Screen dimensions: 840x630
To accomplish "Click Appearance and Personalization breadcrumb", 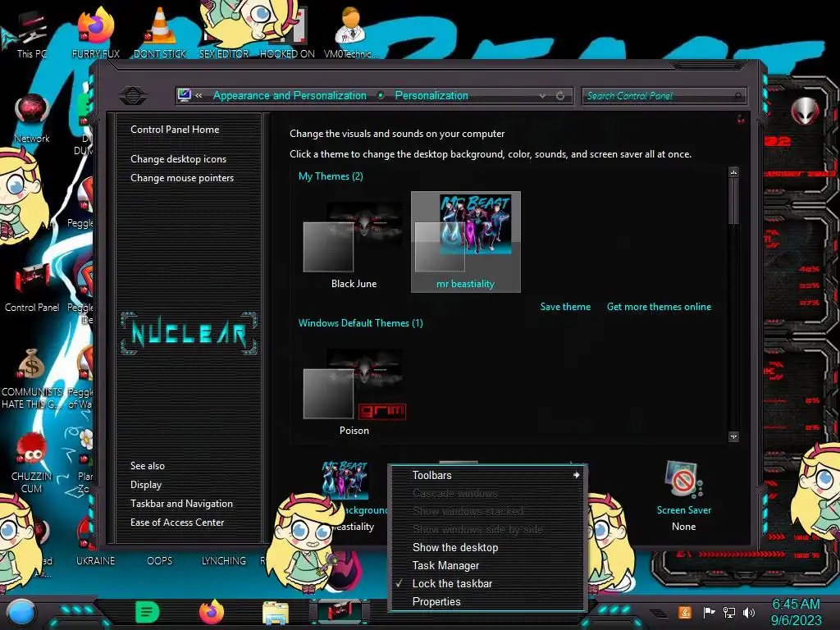I will [290, 95].
